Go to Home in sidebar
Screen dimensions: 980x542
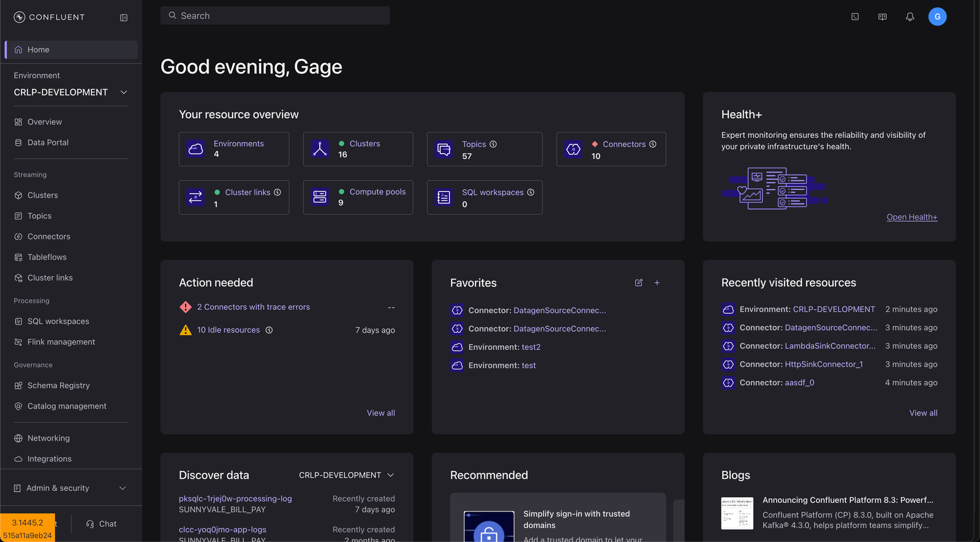coord(71,50)
